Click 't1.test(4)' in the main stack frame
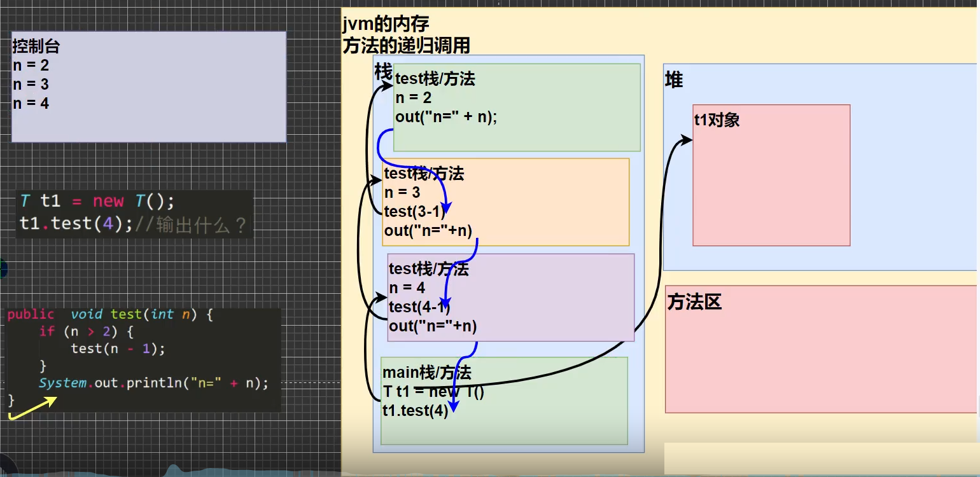 (415, 411)
